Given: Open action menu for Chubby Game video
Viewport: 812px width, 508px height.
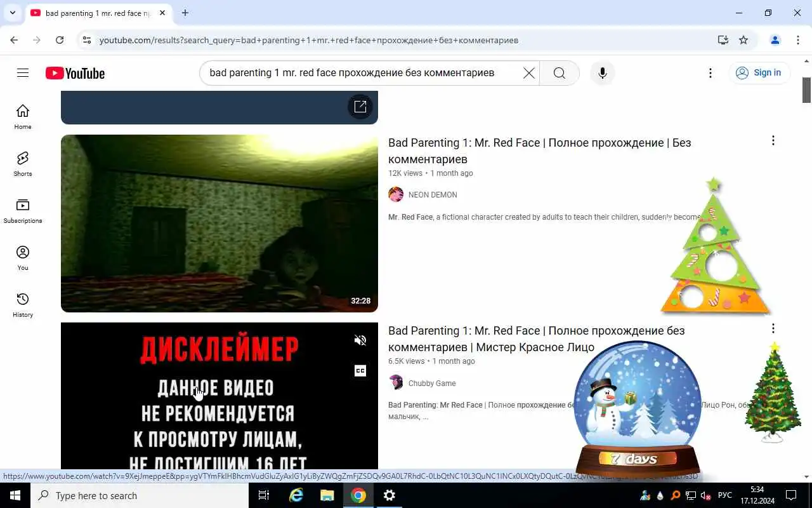Looking at the screenshot, I should (x=773, y=328).
